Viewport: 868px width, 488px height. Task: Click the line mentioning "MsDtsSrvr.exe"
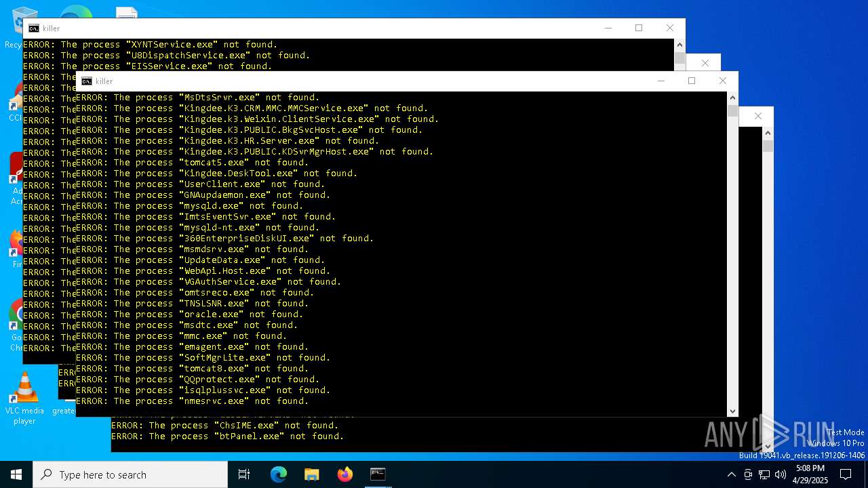[x=197, y=98]
